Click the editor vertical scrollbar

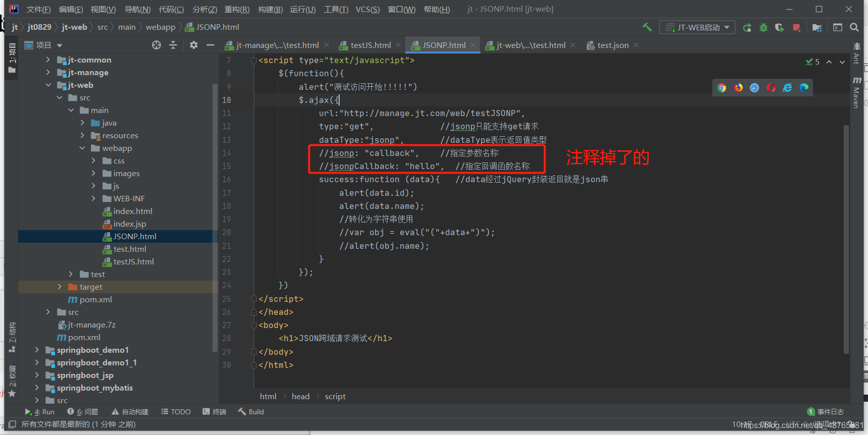[846, 240]
